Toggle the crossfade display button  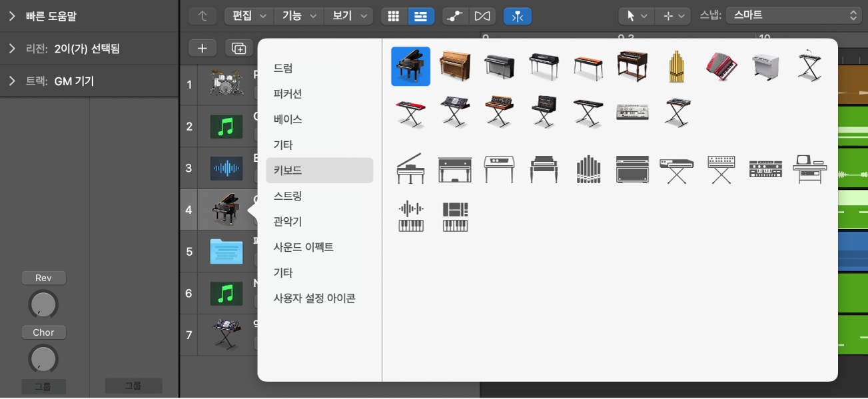click(x=483, y=16)
